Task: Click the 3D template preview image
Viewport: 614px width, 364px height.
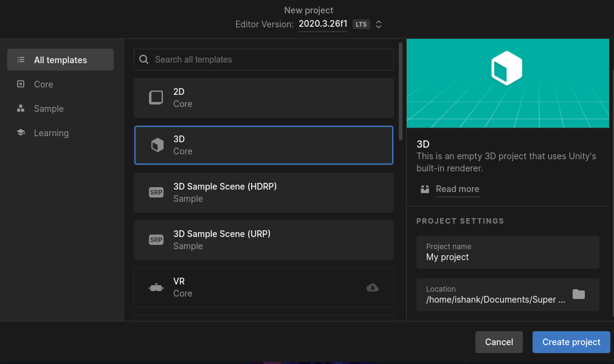Action: [508, 83]
